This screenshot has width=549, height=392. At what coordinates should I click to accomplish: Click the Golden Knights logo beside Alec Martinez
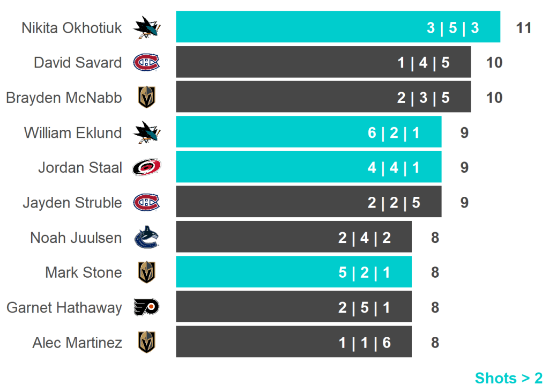tap(146, 342)
